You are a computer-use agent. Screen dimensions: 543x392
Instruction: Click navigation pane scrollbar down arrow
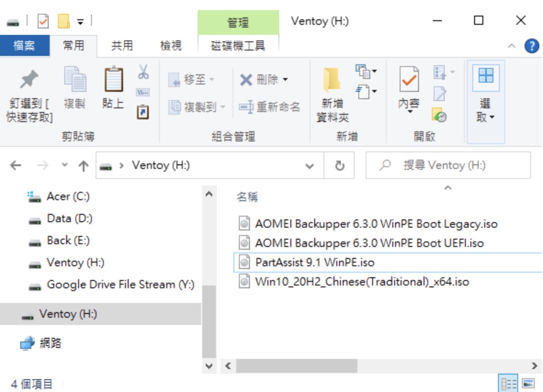209,366
